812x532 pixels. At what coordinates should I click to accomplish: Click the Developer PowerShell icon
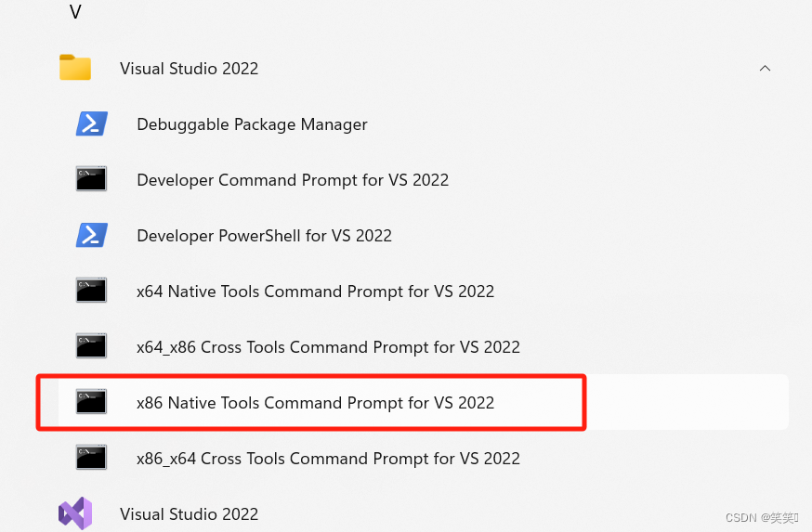pyautogui.click(x=92, y=235)
